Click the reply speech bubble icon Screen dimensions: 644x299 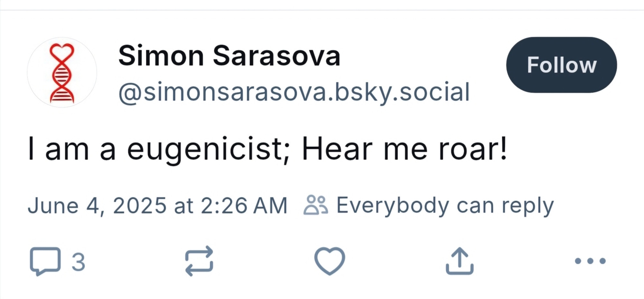point(45,261)
